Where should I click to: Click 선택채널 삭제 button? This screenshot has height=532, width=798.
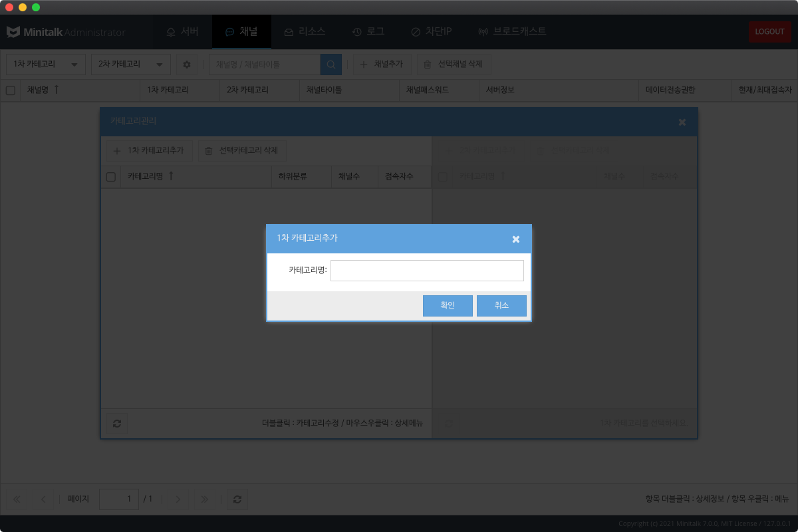click(454, 65)
